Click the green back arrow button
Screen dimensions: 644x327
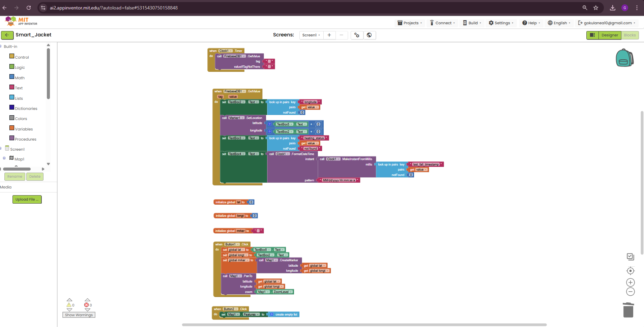click(7, 35)
